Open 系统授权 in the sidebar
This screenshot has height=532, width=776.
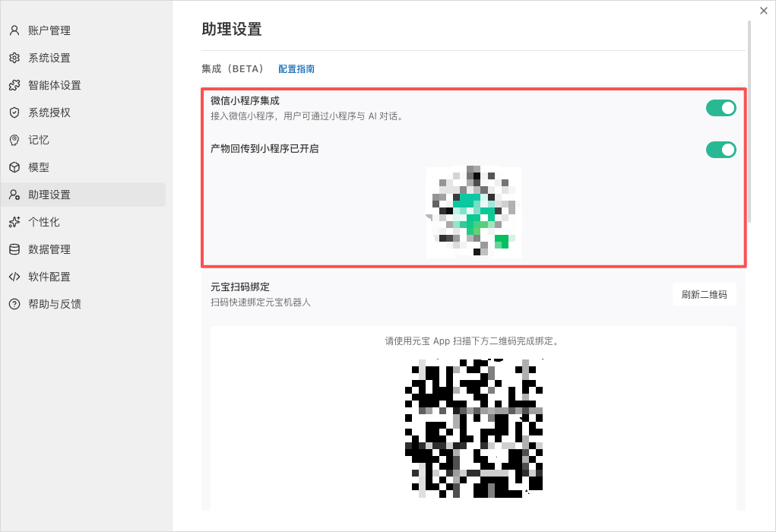point(83,112)
